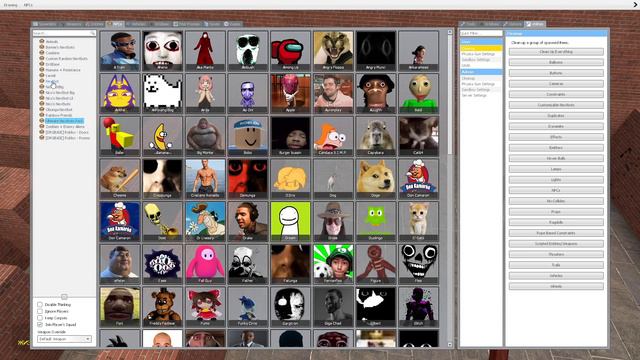Select the Giga Chad NPC icon
Viewport: 640px width, 360px height.
333,307
